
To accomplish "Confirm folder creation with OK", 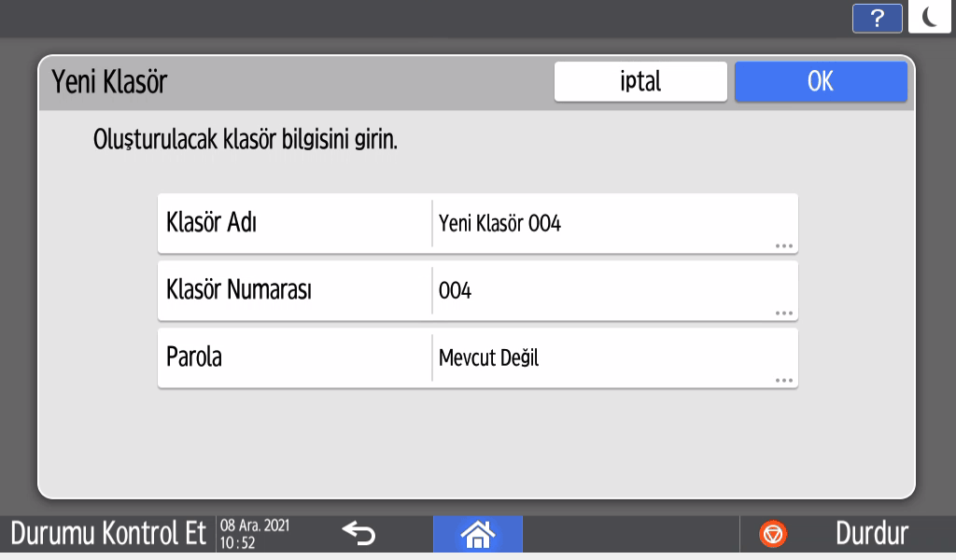I will point(820,81).
